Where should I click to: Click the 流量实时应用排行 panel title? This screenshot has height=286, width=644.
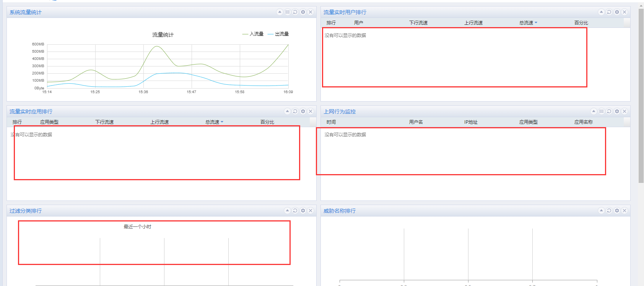coord(31,111)
